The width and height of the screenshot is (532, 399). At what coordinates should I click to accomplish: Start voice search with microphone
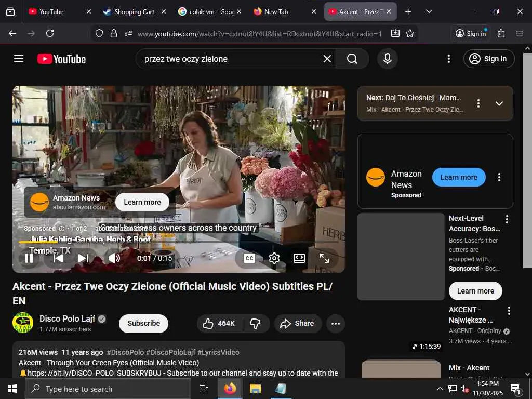coord(387,59)
